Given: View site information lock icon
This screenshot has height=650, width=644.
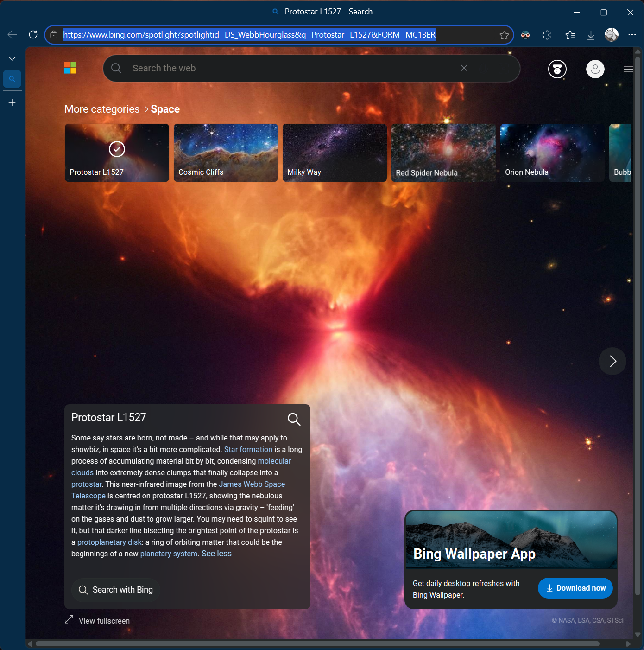Looking at the screenshot, I should tap(54, 35).
